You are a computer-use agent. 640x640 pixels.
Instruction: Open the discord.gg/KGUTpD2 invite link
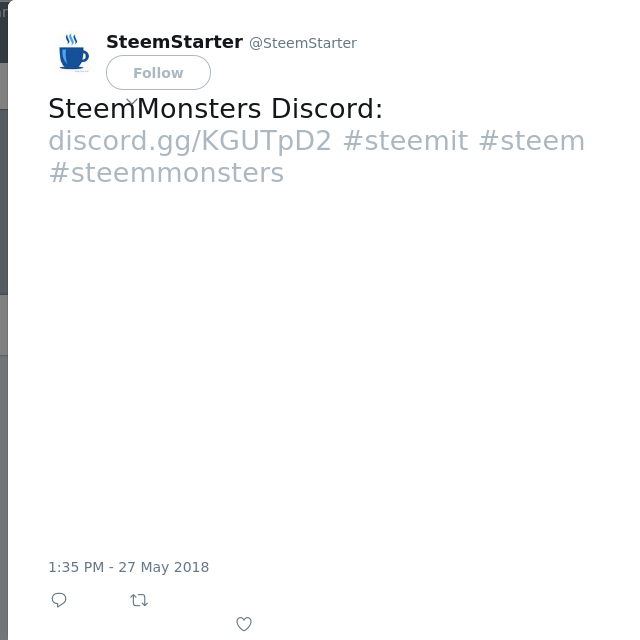coord(190,140)
